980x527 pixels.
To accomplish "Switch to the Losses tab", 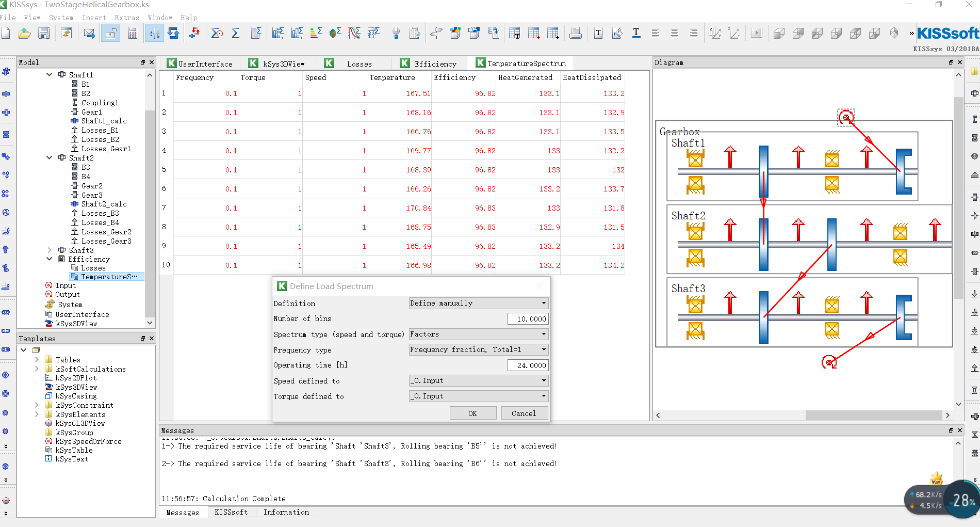I will (x=354, y=63).
